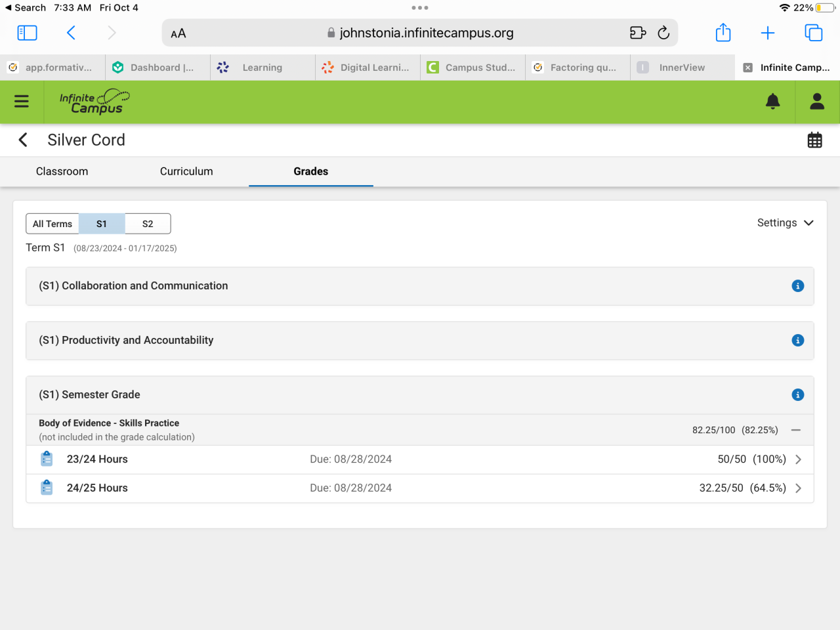The width and height of the screenshot is (840, 630).
Task: Select the Grades tab
Action: pyautogui.click(x=311, y=171)
